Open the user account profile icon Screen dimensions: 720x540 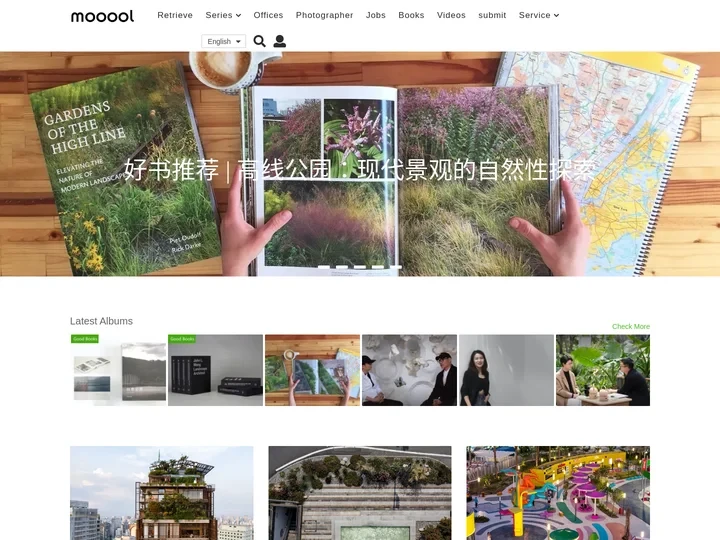(x=280, y=41)
